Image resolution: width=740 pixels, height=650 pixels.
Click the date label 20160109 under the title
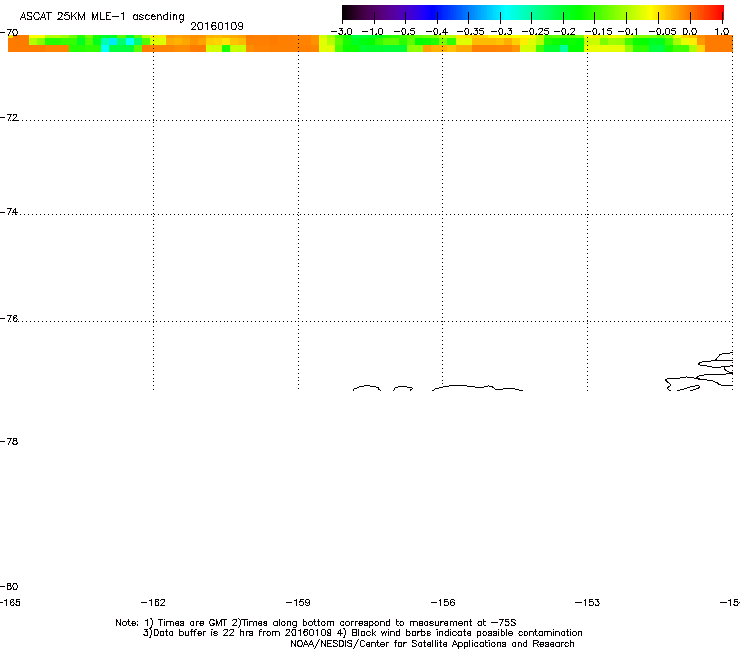217,26
